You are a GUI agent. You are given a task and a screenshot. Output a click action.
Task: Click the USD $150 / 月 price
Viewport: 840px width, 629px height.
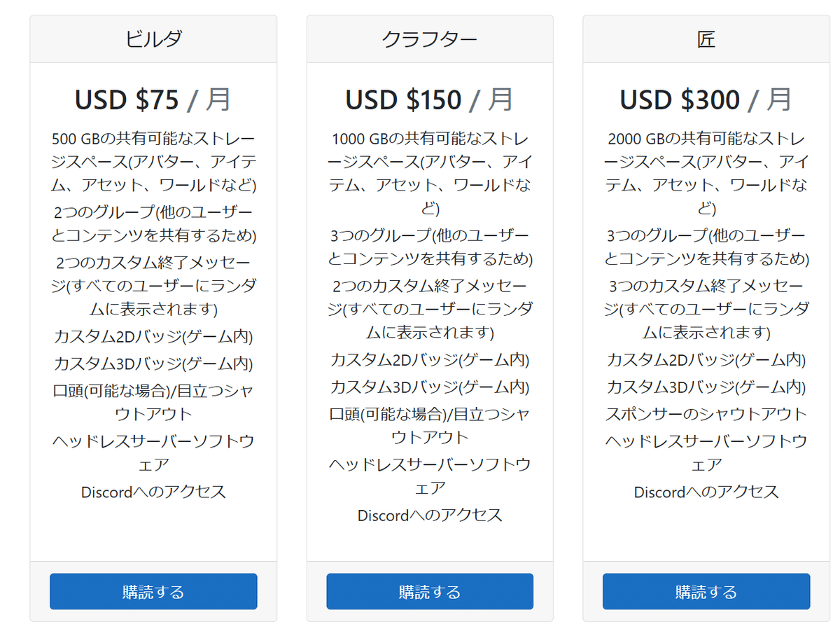[430, 99]
